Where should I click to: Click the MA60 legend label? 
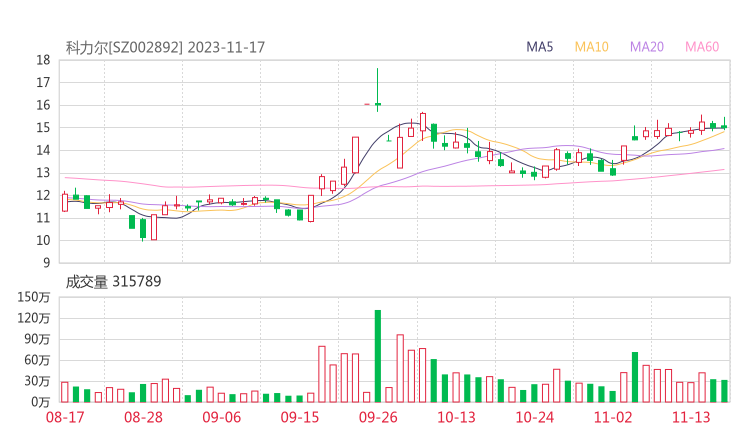(x=702, y=47)
